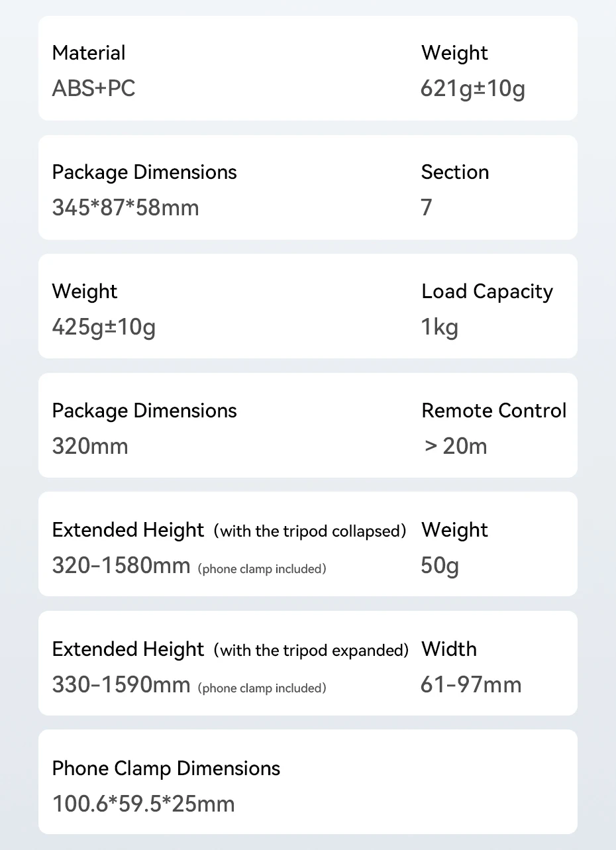Select the 50g weight value
616x850 pixels.
(x=439, y=565)
